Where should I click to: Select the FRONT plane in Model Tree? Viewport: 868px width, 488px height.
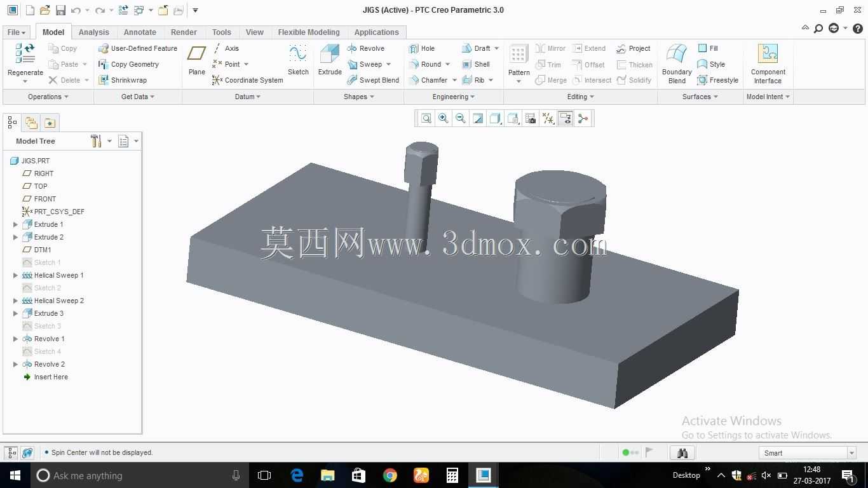(39, 199)
